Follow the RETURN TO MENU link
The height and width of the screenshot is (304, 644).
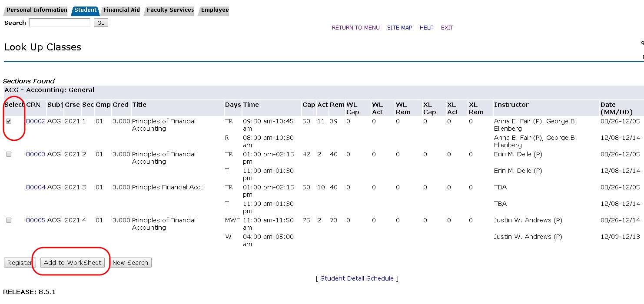click(356, 28)
